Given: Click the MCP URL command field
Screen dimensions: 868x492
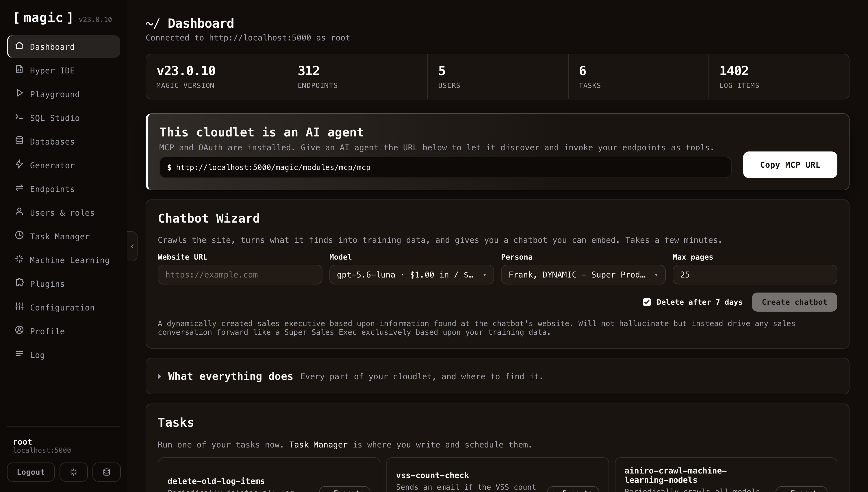Looking at the screenshot, I should 445,167.
